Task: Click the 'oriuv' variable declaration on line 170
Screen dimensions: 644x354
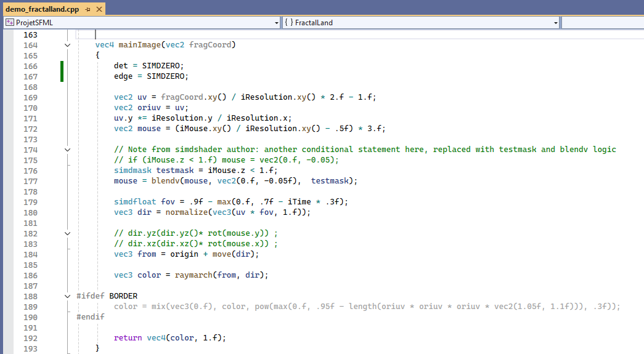Action: (149, 108)
